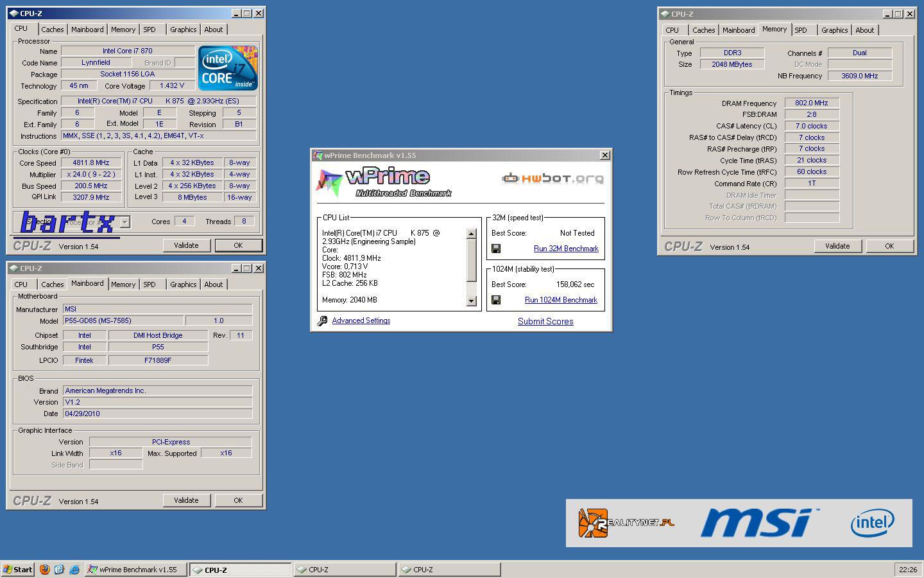This screenshot has height=578, width=924.
Task: Click the HWBOT.org logo in wPrime
Action: (552, 178)
